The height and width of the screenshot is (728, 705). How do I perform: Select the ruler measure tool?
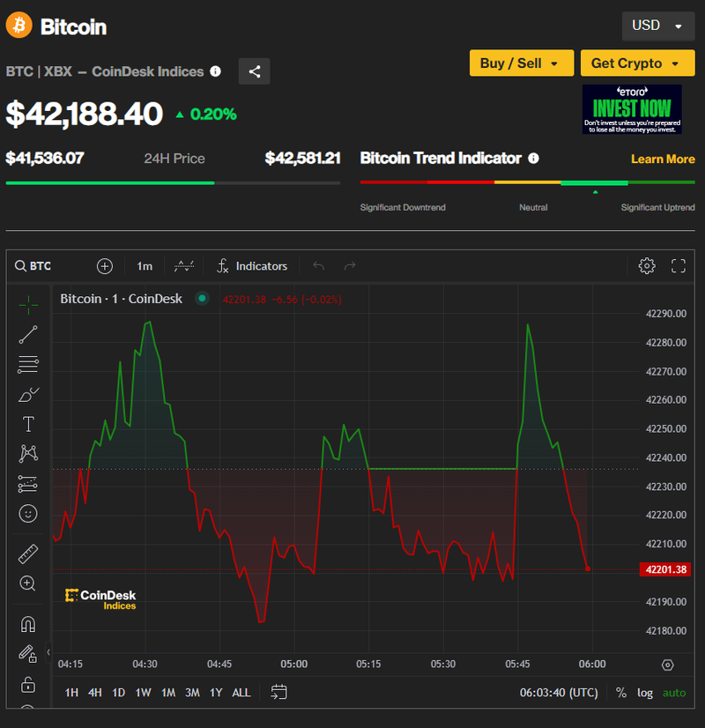[x=28, y=554]
